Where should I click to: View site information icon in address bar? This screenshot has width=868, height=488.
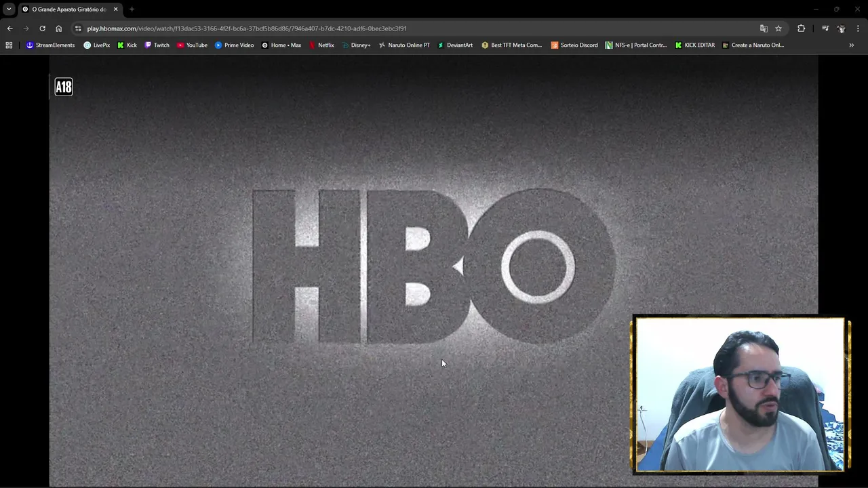[78, 28]
